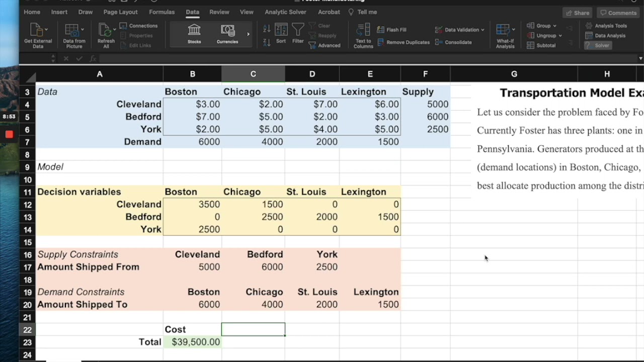This screenshot has height=362, width=644.
Task: Expand What-If Analysis dropdown arrow
Action: (513, 30)
